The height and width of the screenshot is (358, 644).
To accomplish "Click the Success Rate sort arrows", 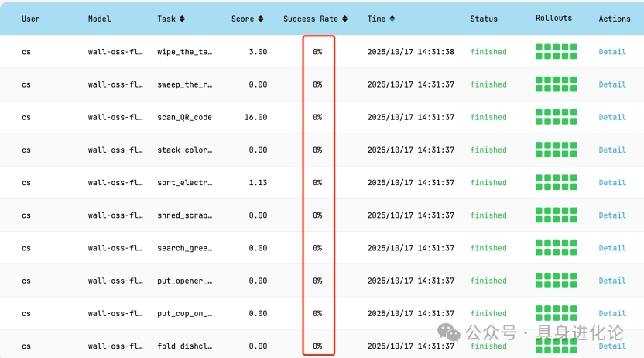I will (344, 19).
